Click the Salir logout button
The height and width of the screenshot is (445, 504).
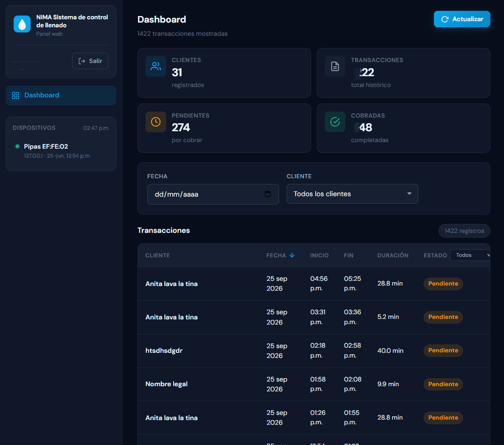coord(90,61)
